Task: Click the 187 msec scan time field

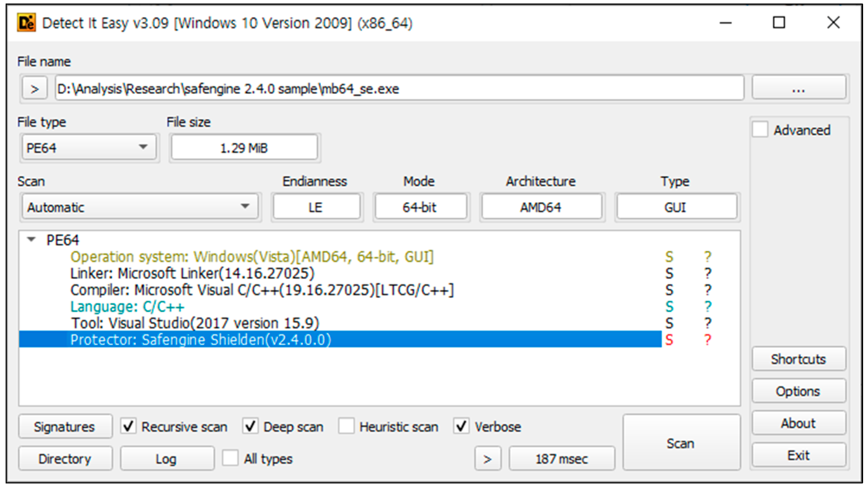Action: (561, 458)
